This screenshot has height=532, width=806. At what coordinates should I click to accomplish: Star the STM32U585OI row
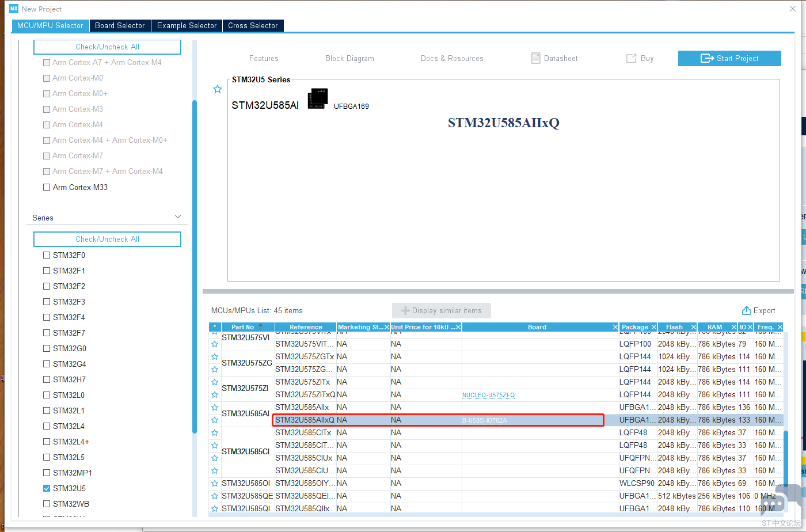coord(215,483)
